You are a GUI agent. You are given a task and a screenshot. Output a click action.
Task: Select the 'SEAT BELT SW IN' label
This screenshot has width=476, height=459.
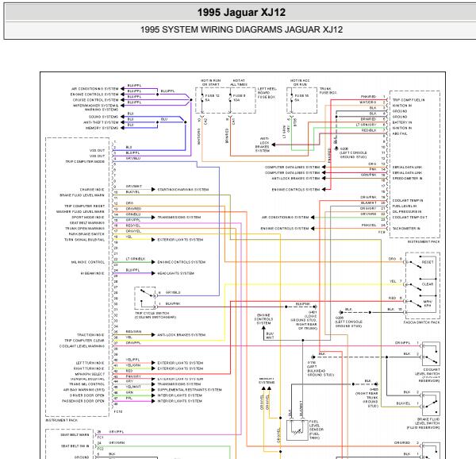click(x=75, y=446)
